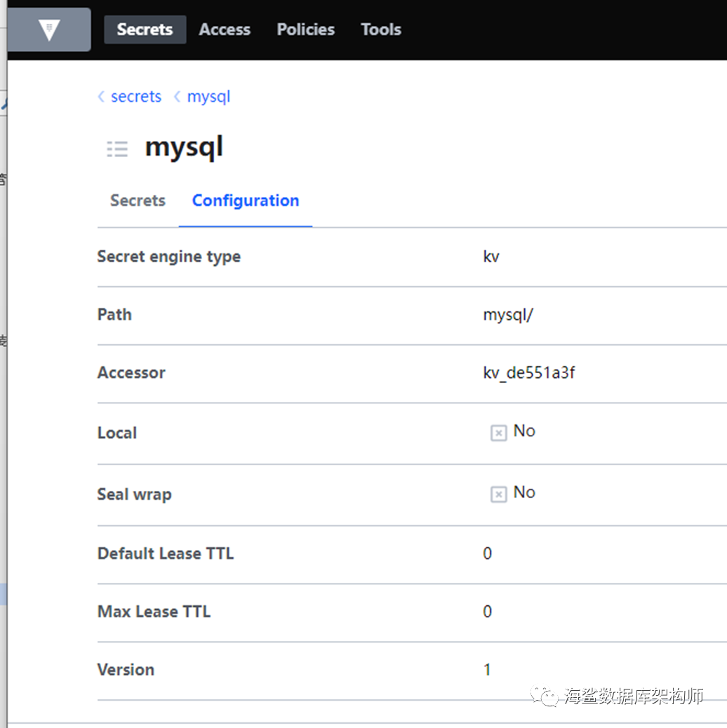Click the Local No status icon
Image resolution: width=727 pixels, height=728 pixels.
[x=498, y=433]
